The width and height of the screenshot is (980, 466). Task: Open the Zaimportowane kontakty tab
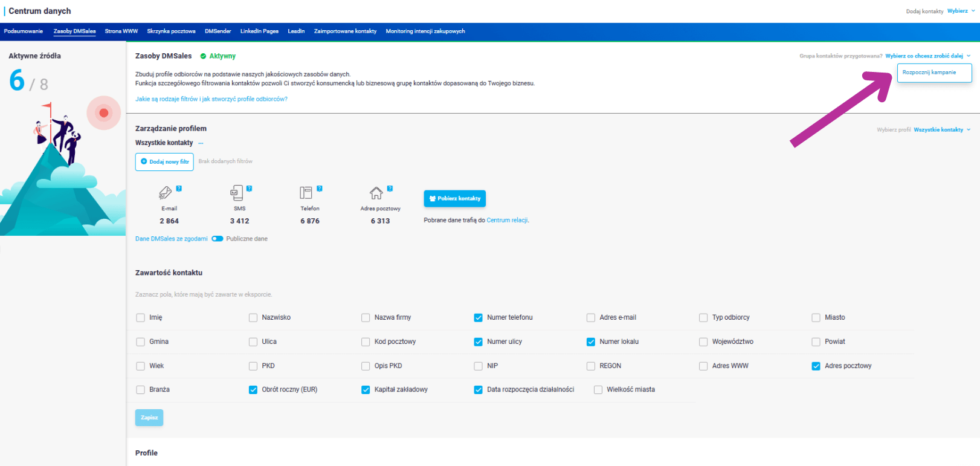coord(346,31)
